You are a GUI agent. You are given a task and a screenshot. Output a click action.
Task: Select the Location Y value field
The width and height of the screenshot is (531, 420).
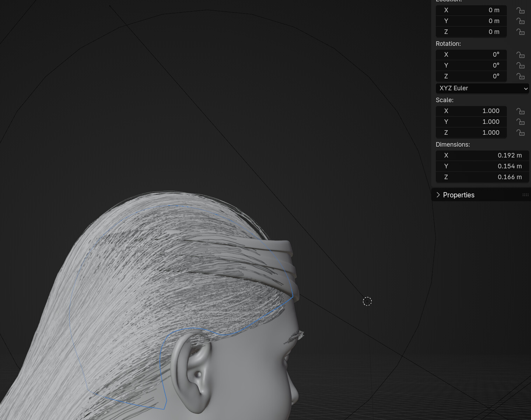(x=471, y=21)
